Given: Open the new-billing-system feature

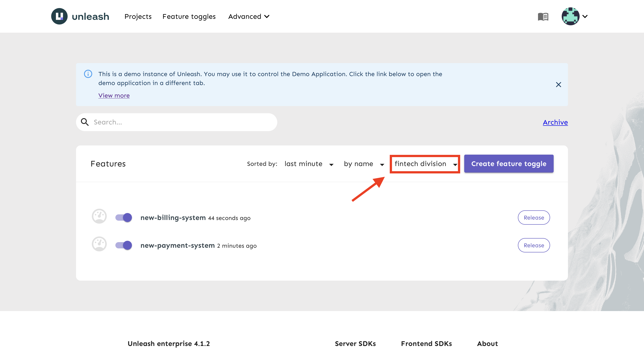Looking at the screenshot, I should pos(173,218).
